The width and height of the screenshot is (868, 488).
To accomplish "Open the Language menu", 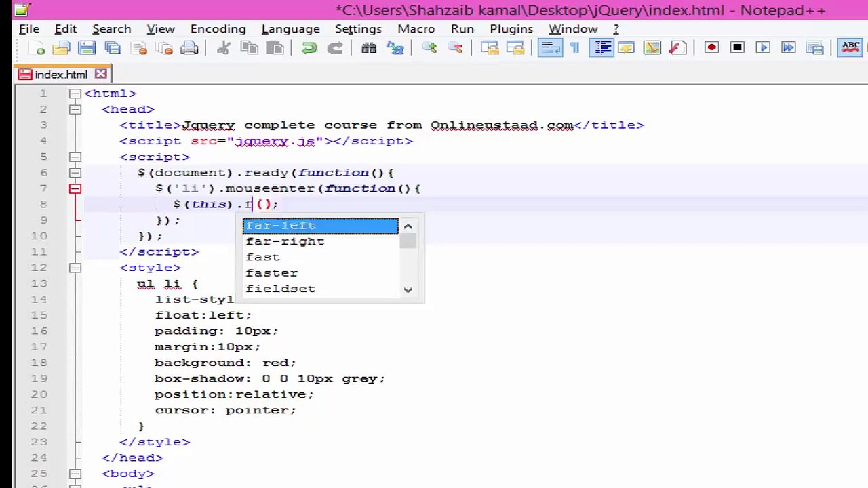I will (290, 28).
